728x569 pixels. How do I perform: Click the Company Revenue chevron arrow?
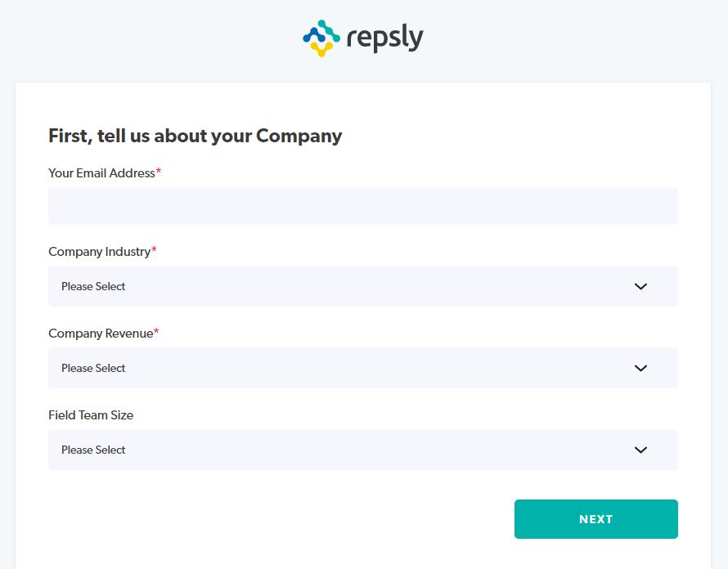tap(640, 368)
